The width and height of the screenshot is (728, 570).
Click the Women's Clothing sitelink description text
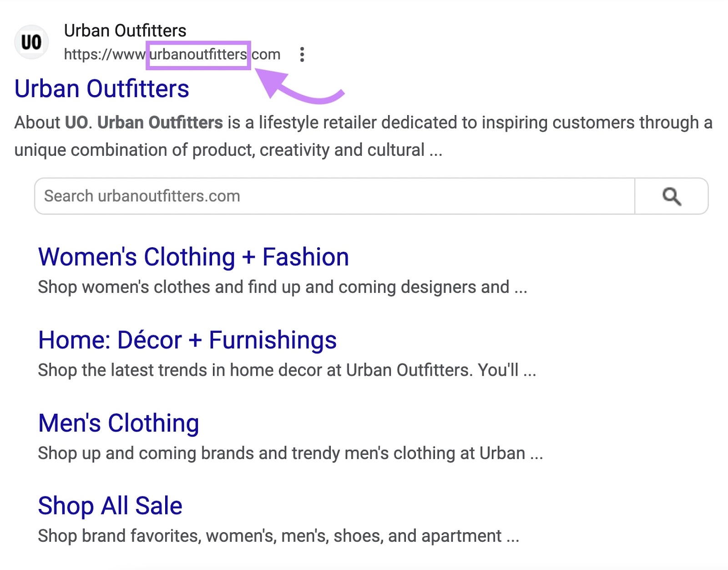[x=282, y=287]
